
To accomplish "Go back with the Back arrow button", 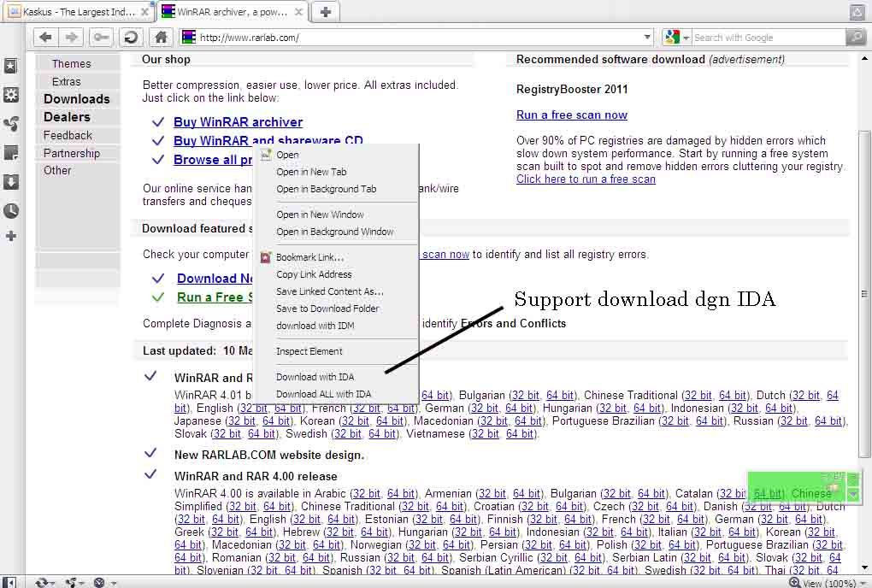I will click(46, 38).
